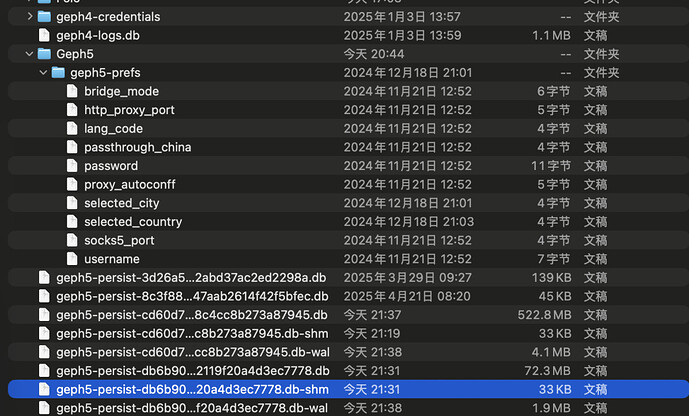The height and width of the screenshot is (416, 689).
Task: Select the selected_country file
Action: [x=132, y=222]
